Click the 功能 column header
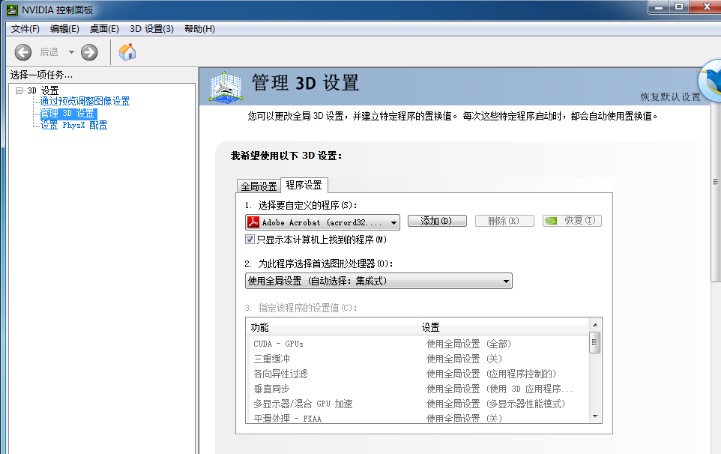The image size is (721, 454). pos(332,328)
